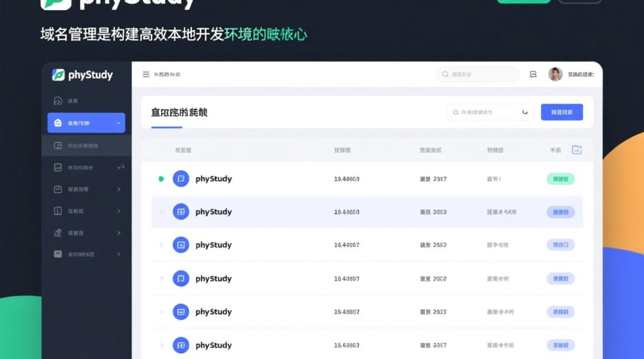Select the highlighted blue sidebar menu item
The image size is (644, 359).
[x=85, y=123]
